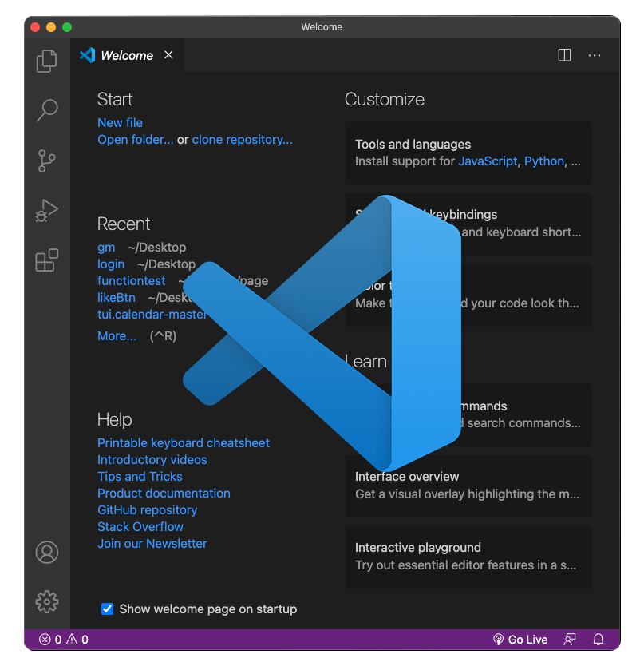Image resolution: width=644 pixels, height=666 pixels.
Task: Open the Source Control view
Action: tap(47, 161)
